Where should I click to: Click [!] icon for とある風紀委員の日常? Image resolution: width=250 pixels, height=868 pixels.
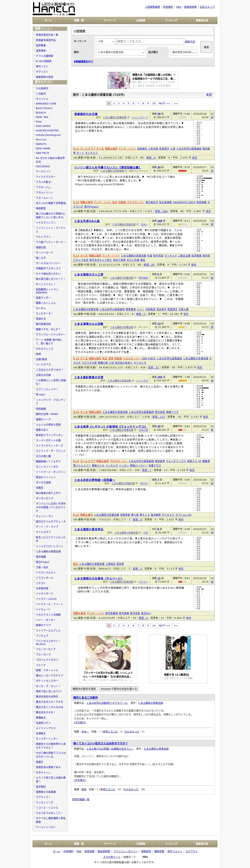pyautogui.click(x=212, y=377)
